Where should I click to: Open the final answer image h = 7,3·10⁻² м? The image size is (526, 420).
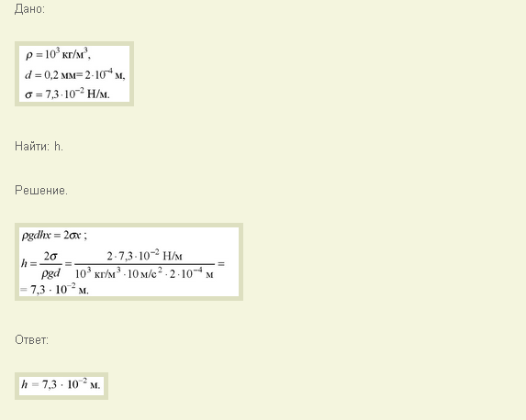62,386
